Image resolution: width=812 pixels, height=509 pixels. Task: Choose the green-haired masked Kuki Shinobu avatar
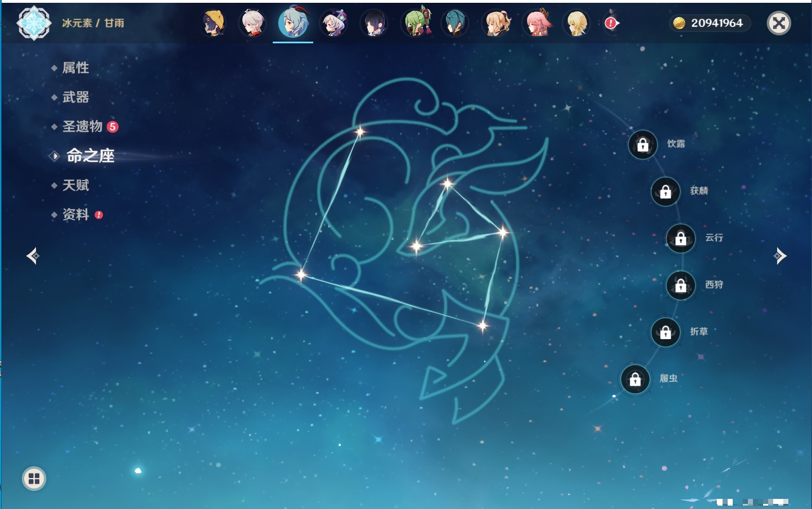tap(416, 24)
